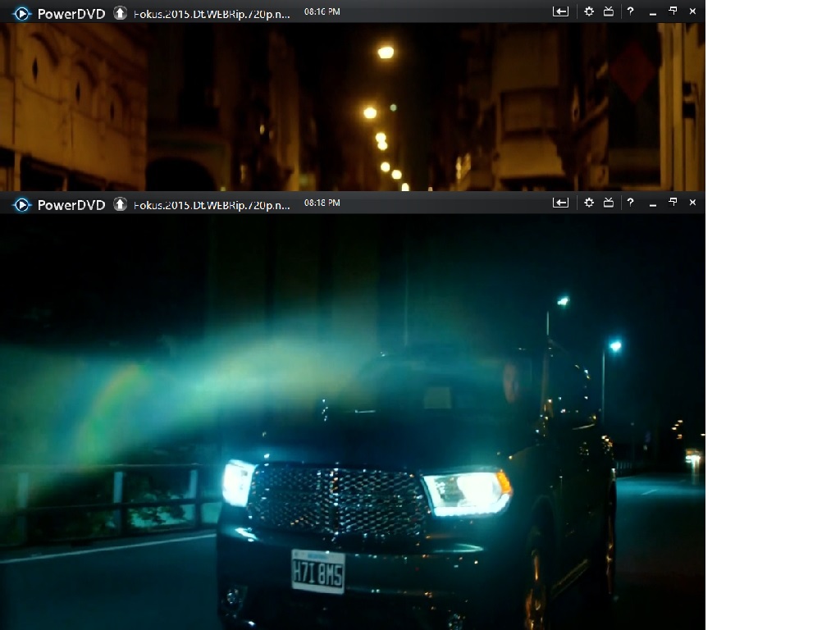Click the PowerDVD logo in the 08:18 PM window
Viewport: 840px width, 630px height.
pos(22,204)
